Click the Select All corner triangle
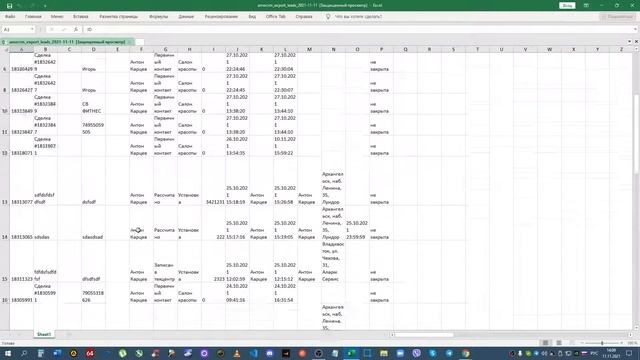Image resolution: width=640 pixels, height=360 pixels. 5,49
